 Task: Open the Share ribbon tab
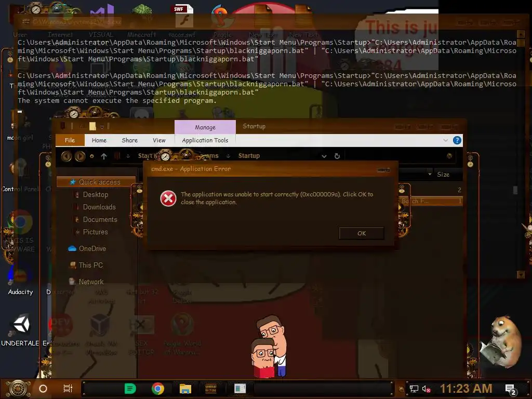click(x=129, y=140)
